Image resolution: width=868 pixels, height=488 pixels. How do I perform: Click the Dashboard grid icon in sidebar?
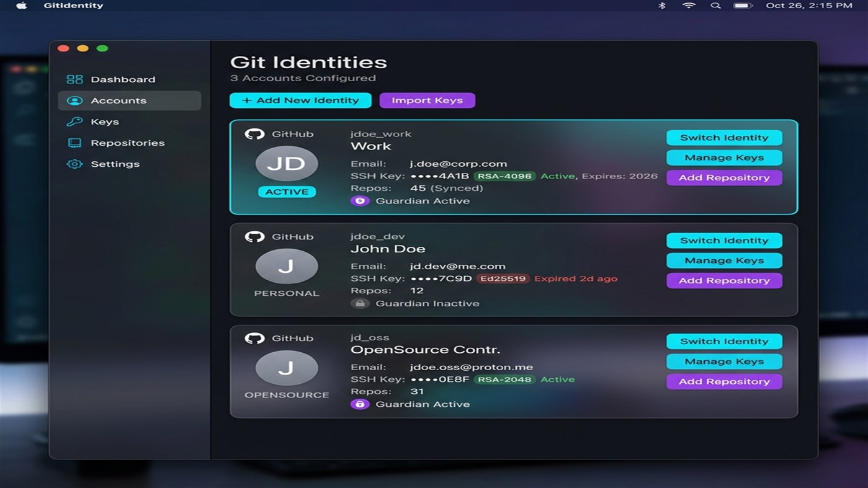[74, 79]
